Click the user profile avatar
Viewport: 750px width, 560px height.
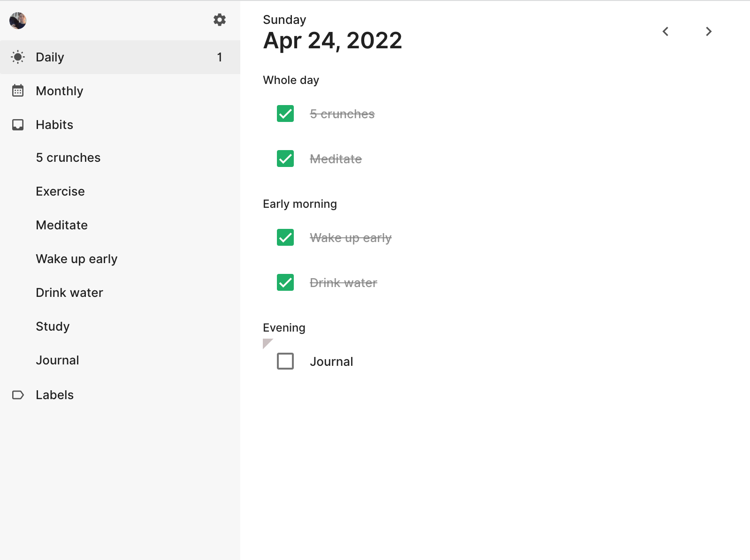(x=18, y=21)
